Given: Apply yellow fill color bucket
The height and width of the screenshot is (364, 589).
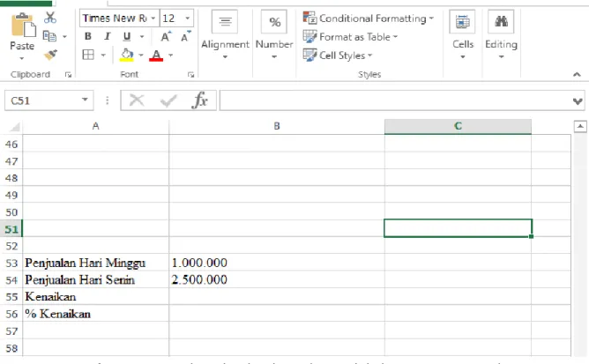Looking at the screenshot, I should tap(127, 55).
